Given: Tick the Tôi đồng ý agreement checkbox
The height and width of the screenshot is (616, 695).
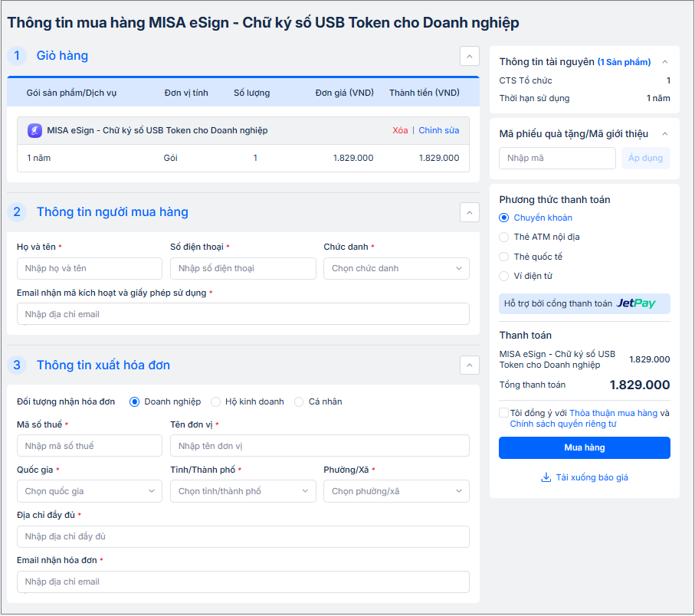Looking at the screenshot, I should pyautogui.click(x=503, y=413).
